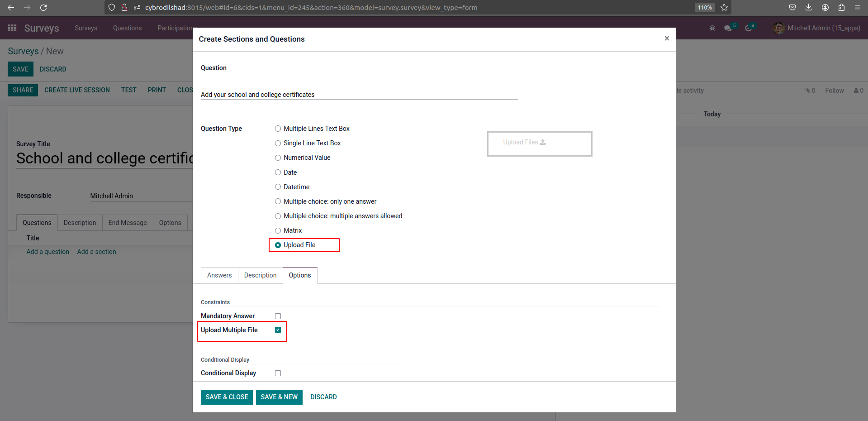Click SAVE & NEW button
Screen dimensions: 868x421
tap(279, 397)
